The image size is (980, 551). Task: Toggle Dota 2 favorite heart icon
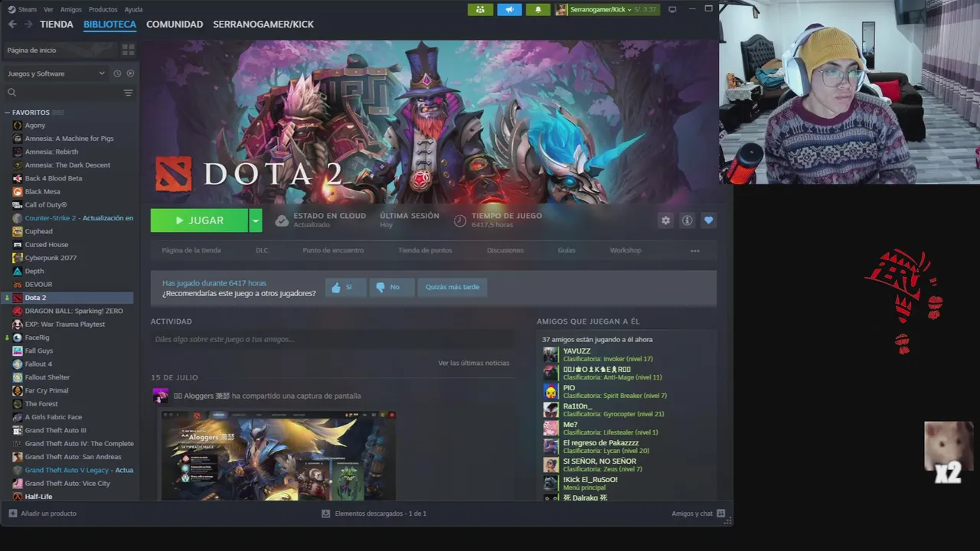point(708,220)
